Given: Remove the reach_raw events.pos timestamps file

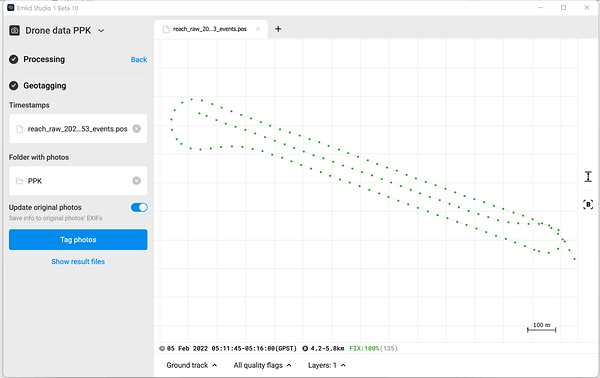Looking at the screenshot, I should point(137,129).
